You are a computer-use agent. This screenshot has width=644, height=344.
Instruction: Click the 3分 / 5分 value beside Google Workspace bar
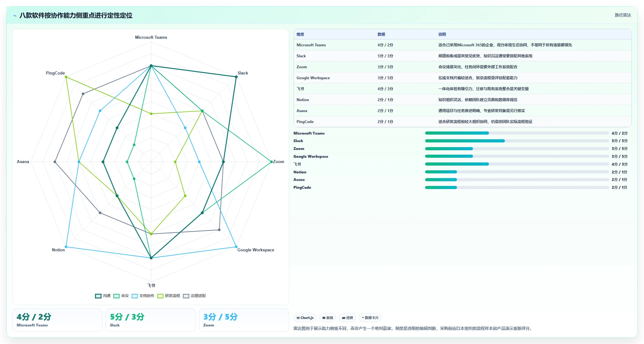pos(620,157)
